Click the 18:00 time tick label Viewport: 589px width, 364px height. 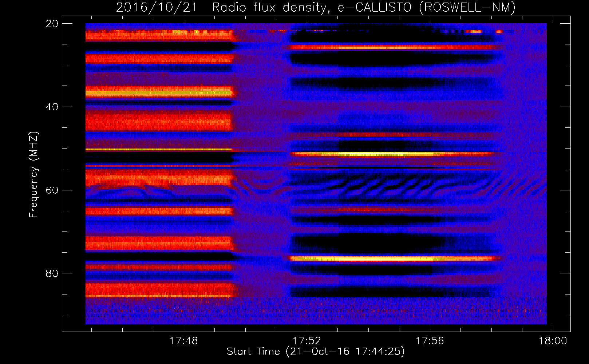click(x=553, y=341)
